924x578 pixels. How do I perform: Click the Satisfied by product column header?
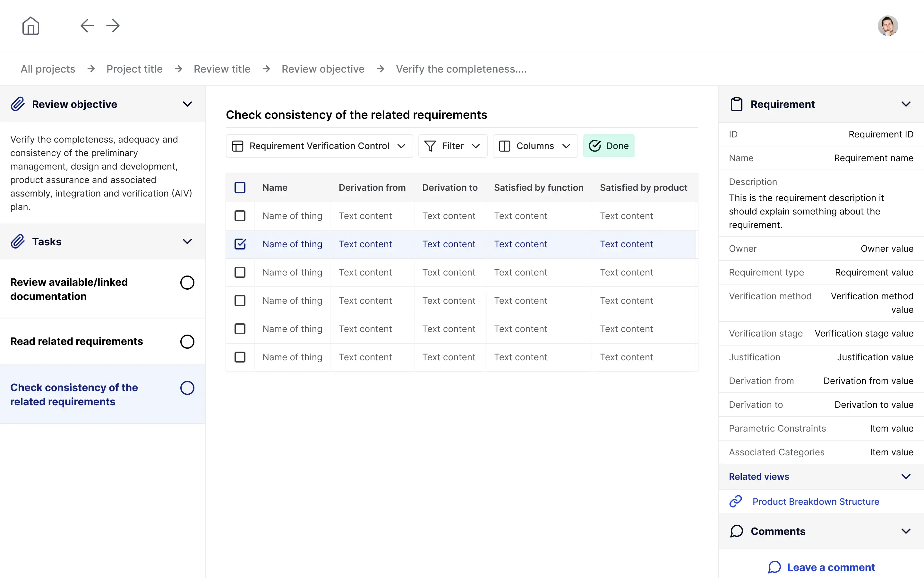(643, 188)
